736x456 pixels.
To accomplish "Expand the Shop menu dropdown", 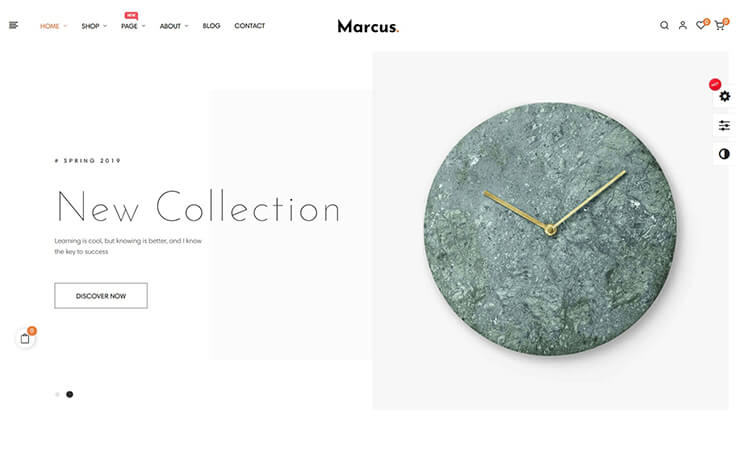I will (x=94, y=26).
